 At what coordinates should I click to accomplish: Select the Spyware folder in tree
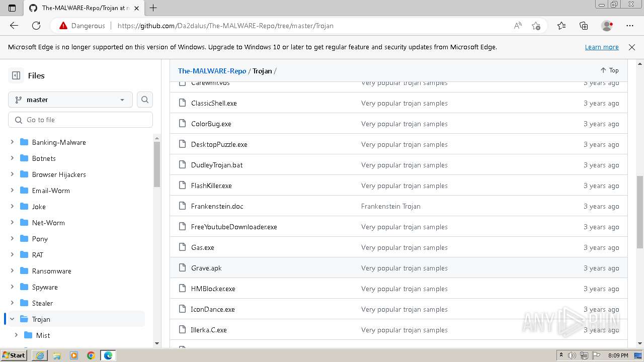click(45, 287)
